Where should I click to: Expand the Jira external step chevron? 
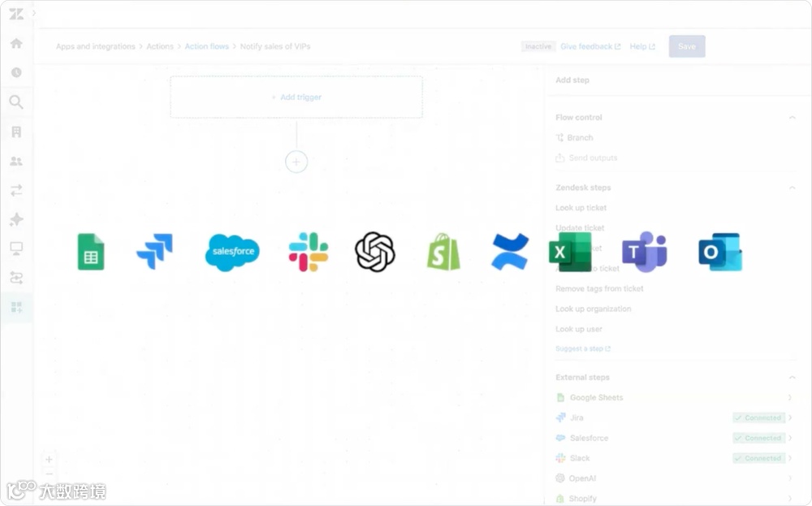(791, 417)
